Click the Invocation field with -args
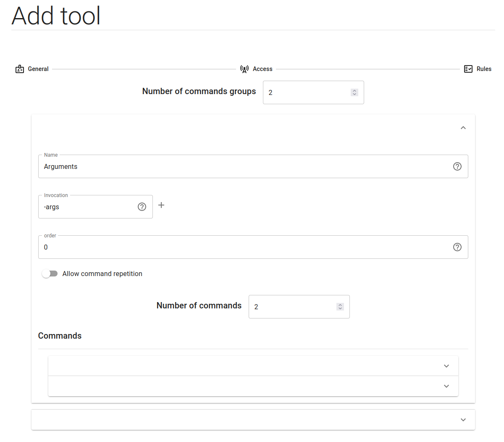Image resolution: width=504 pixels, height=442 pixels. [88, 207]
